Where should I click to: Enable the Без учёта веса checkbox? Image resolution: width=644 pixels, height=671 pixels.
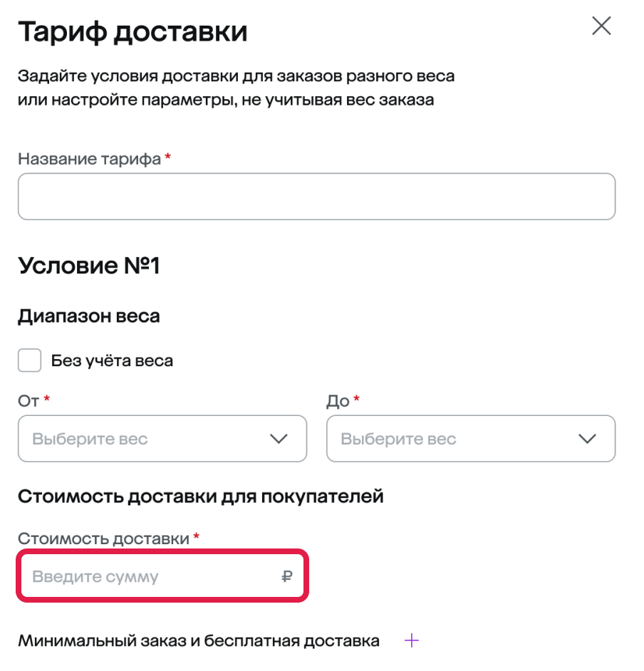pos(29,360)
